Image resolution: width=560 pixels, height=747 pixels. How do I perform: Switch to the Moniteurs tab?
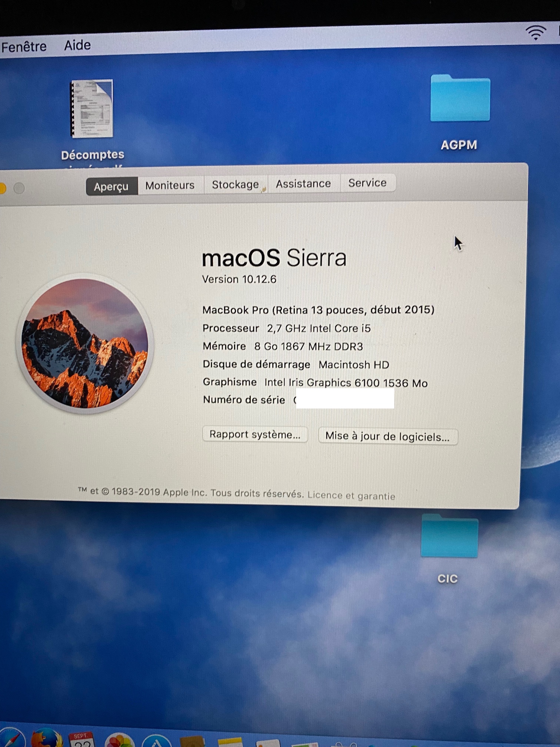(x=170, y=185)
